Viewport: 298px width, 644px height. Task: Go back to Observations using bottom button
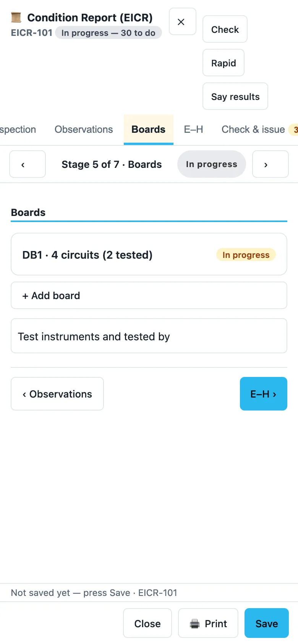[x=57, y=394]
